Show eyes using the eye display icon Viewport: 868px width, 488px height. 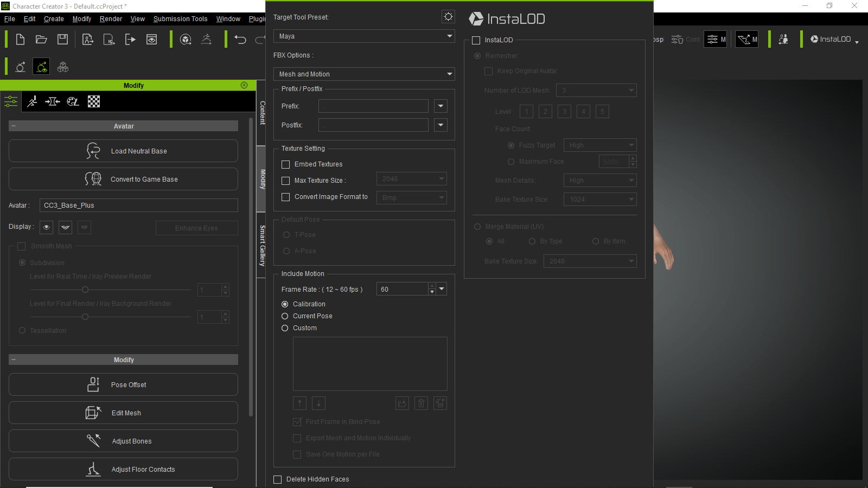click(x=47, y=227)
